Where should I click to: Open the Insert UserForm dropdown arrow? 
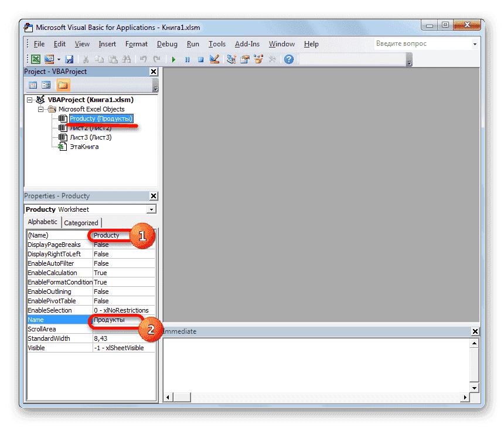tap(57, 59)
